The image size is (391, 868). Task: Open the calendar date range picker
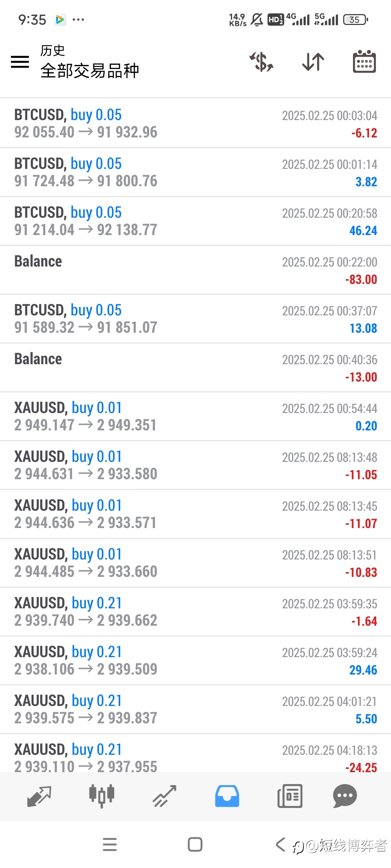(364, 61)
